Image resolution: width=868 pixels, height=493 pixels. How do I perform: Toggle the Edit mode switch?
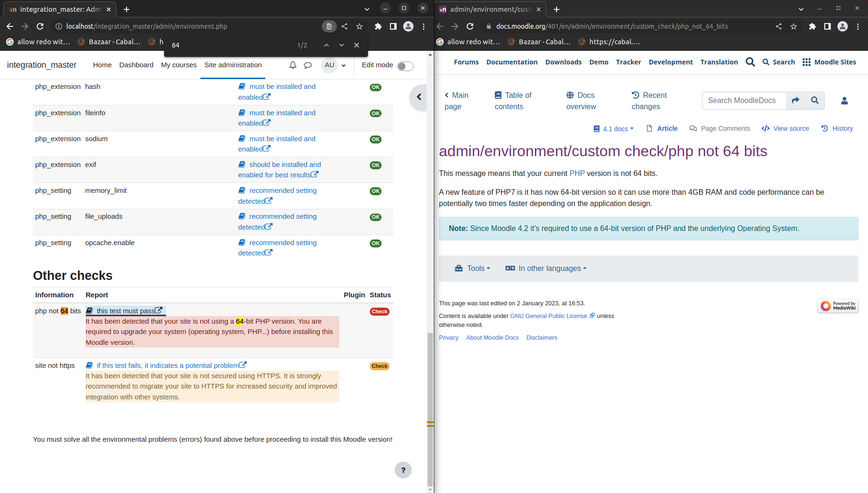pos(405,66)
